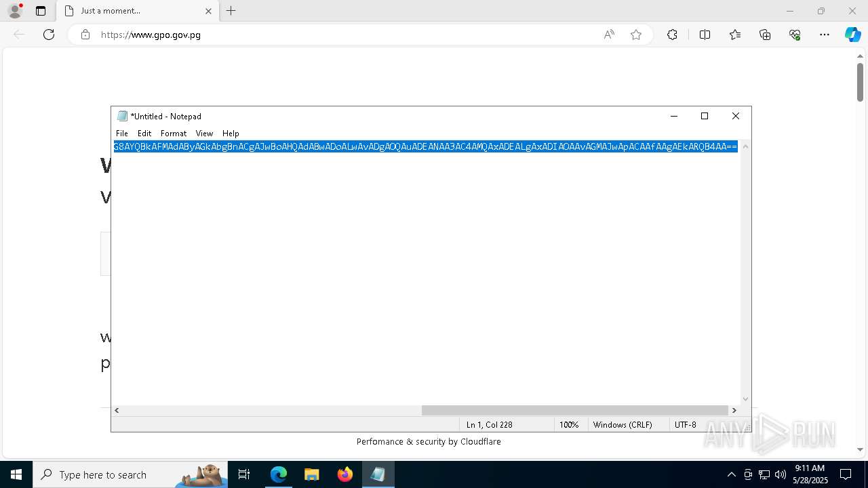Minimize the Notepad window
The height and width of the screenshot is (488, 868).
[673, 116]
